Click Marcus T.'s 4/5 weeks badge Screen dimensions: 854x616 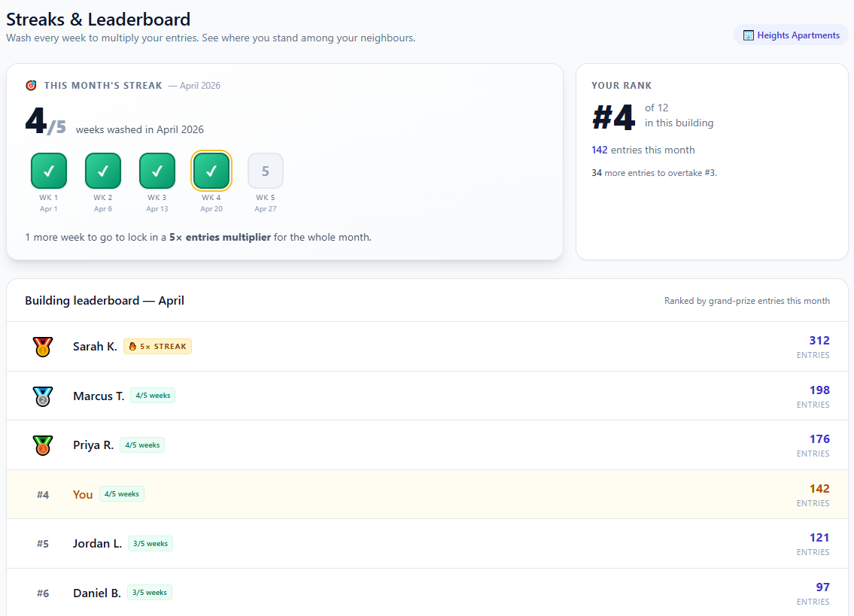pyautogui.click(x=153, y=396)
